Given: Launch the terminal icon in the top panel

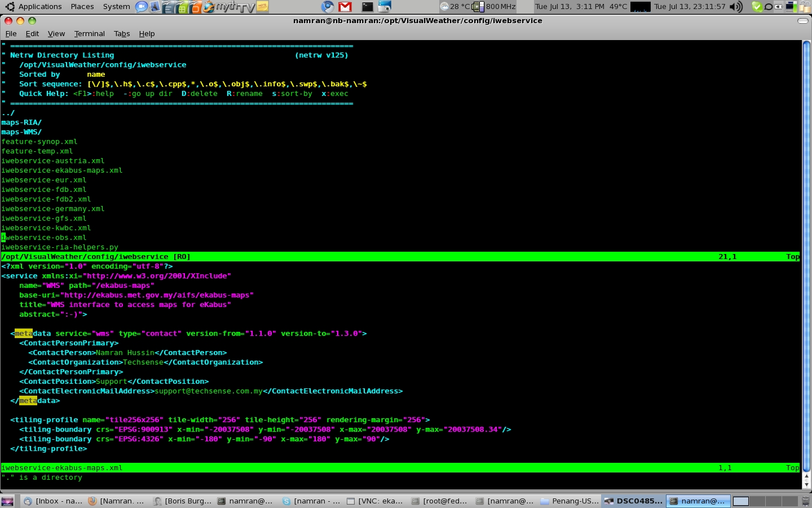Looking at the screenshot, I should point(367,7).
